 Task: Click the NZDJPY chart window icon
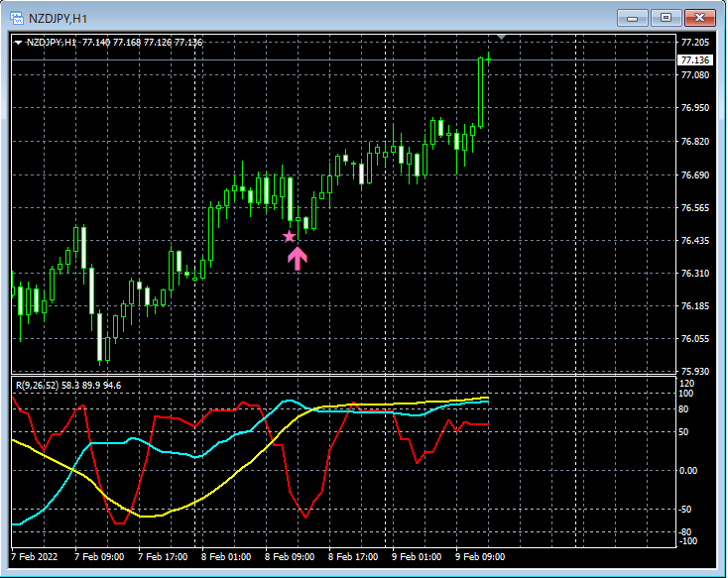pos(17,18)
